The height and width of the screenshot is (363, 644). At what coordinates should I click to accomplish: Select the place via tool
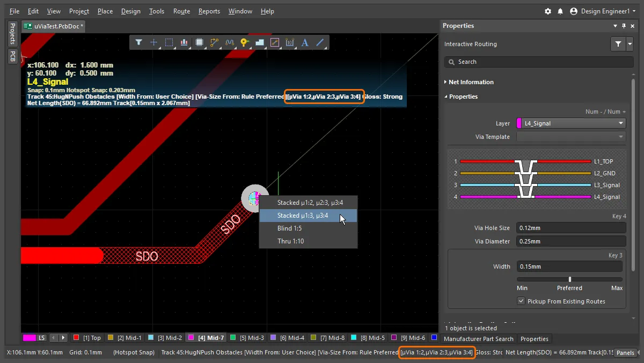[245, 42]
